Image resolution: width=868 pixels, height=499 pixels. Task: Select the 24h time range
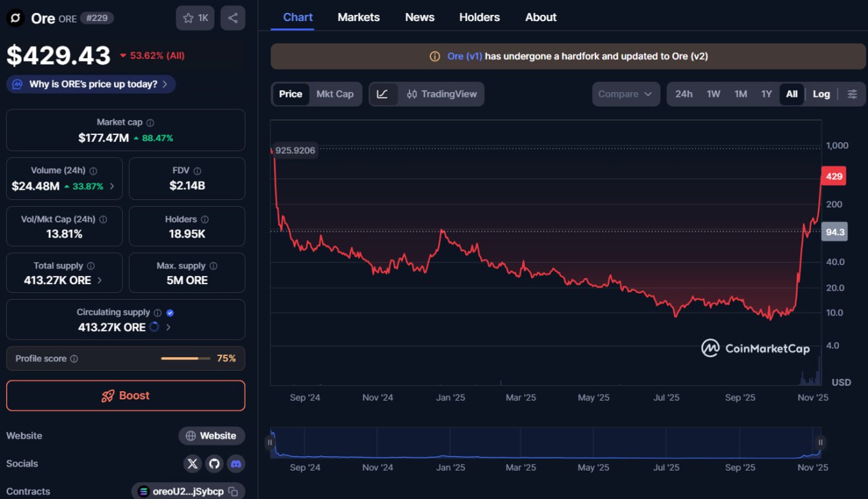[x=684, y=94]
